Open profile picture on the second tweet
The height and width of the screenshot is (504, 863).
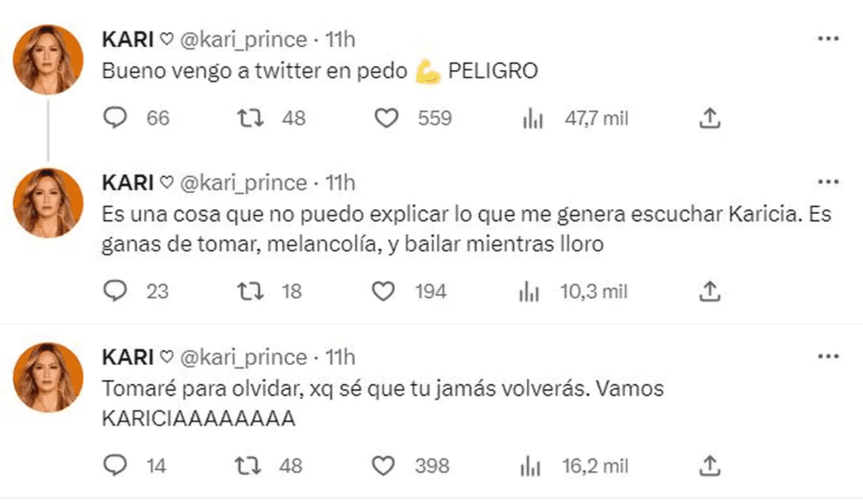(48, 202)
